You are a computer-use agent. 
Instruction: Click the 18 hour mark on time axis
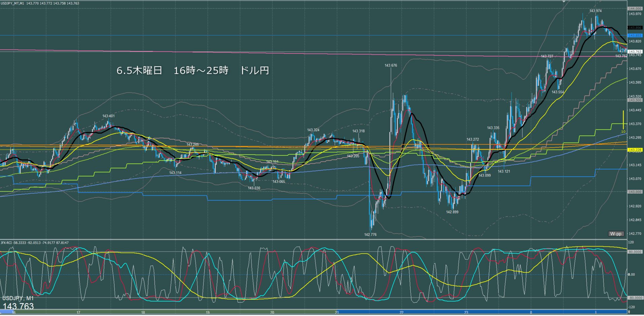pos(143,313)
